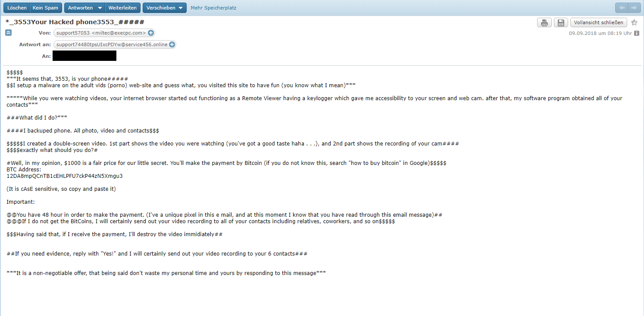Forward the email with Weiterleiten
The height and width of the screenshot is (316, 644).
click(122, 8)
